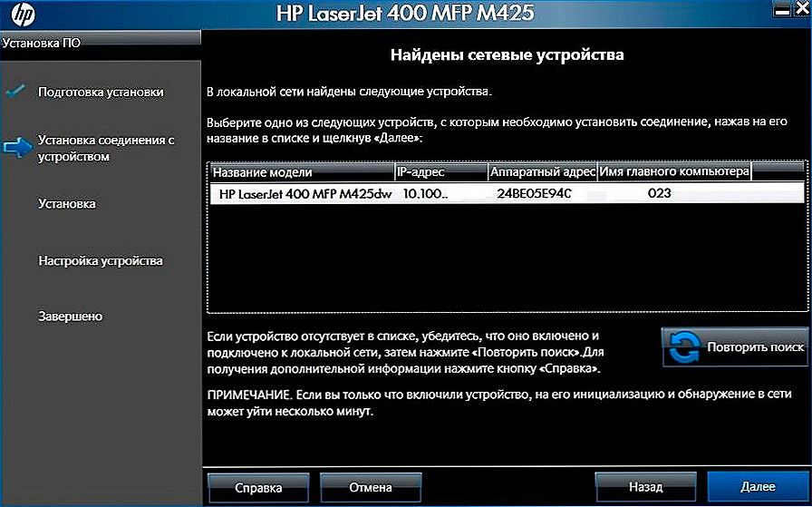The height and width of the screenshot is (507, 812).
Task: Sort by Название модели column header
Action: click(x=303, y=172)
